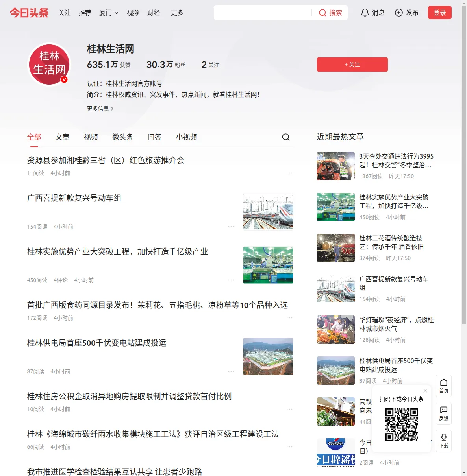Image resolution: width=467 pixels, height=476 pixels.
Task: Open more options for 广西喜提新款复兴号动车组 article
Action: click(x=231, y=227)
